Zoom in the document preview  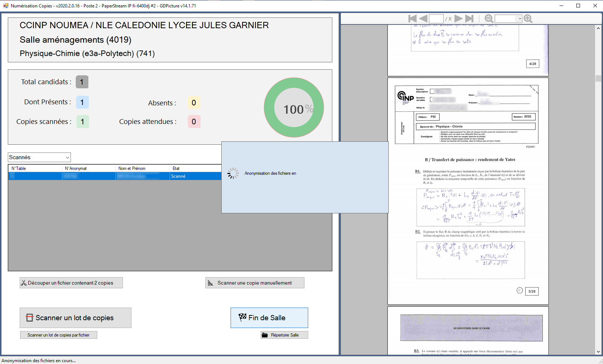click(528, 19)
